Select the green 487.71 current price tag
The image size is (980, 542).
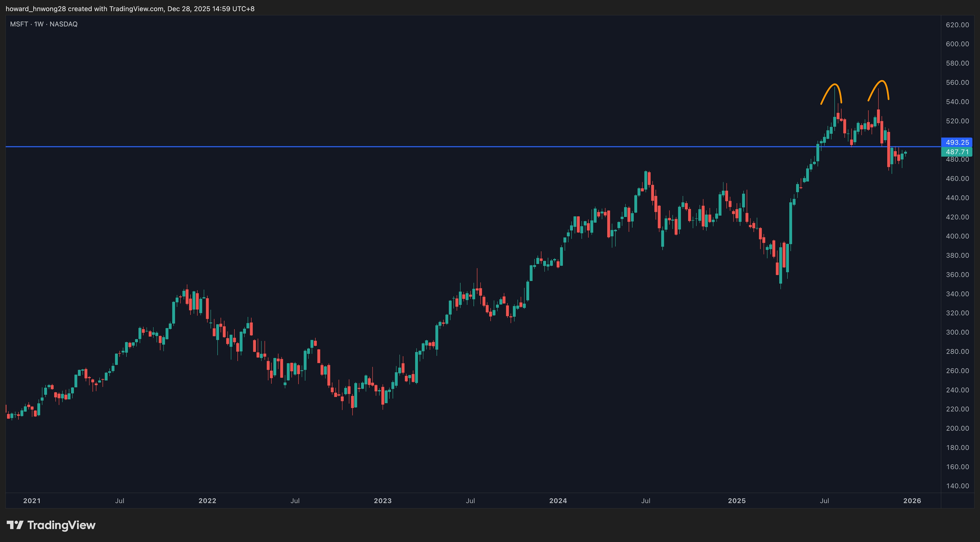pyautogui.click(x=957, y=152)
